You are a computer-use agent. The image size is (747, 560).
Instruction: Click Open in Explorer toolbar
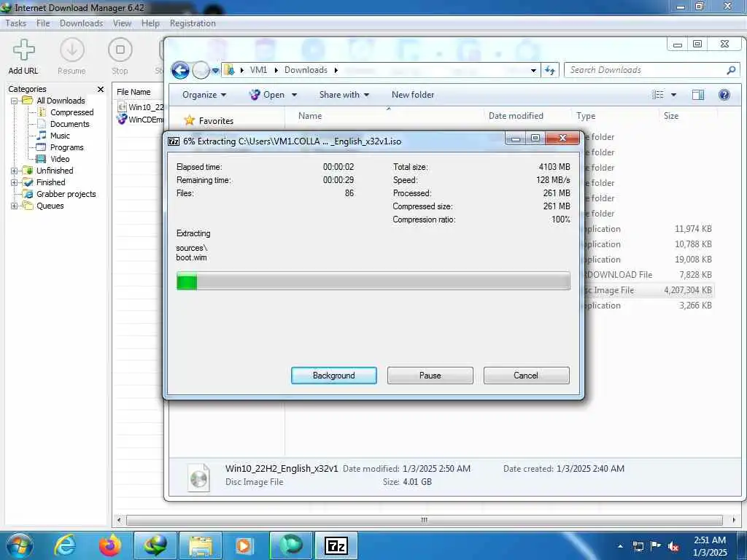268,95
